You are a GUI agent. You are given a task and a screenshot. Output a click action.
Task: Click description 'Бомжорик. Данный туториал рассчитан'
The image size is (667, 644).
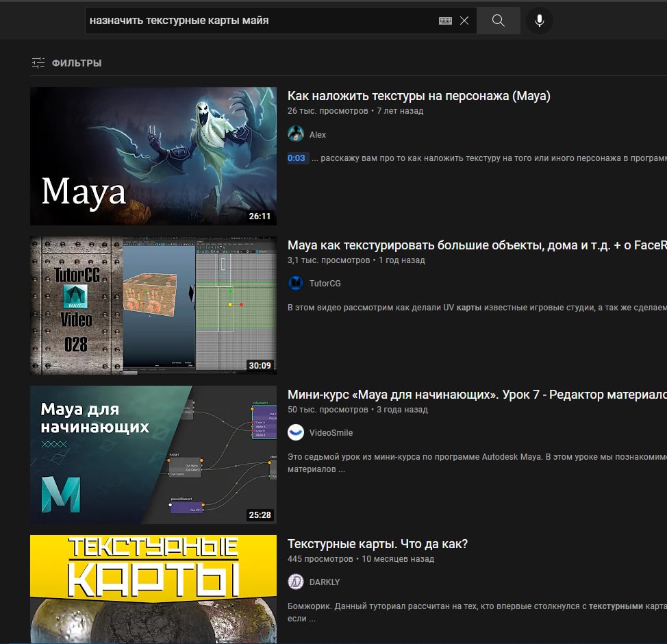(477, 612)
